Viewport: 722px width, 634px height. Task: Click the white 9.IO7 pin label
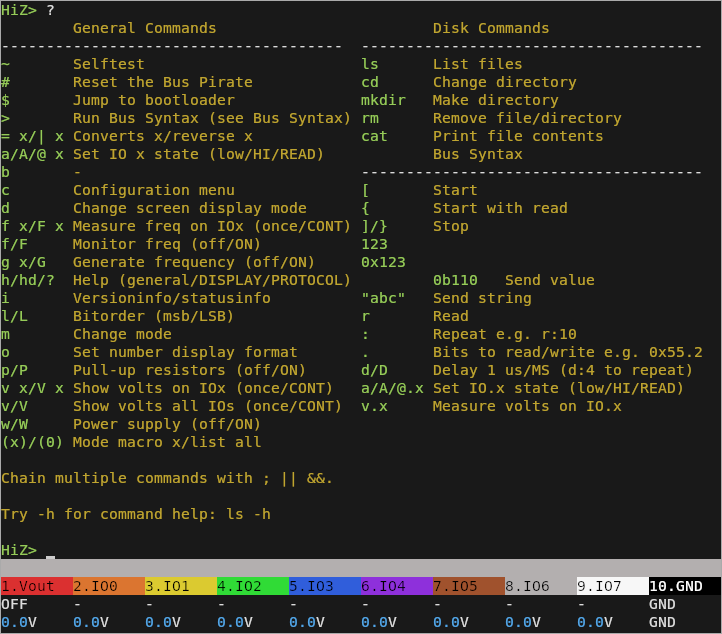point(612,586)
